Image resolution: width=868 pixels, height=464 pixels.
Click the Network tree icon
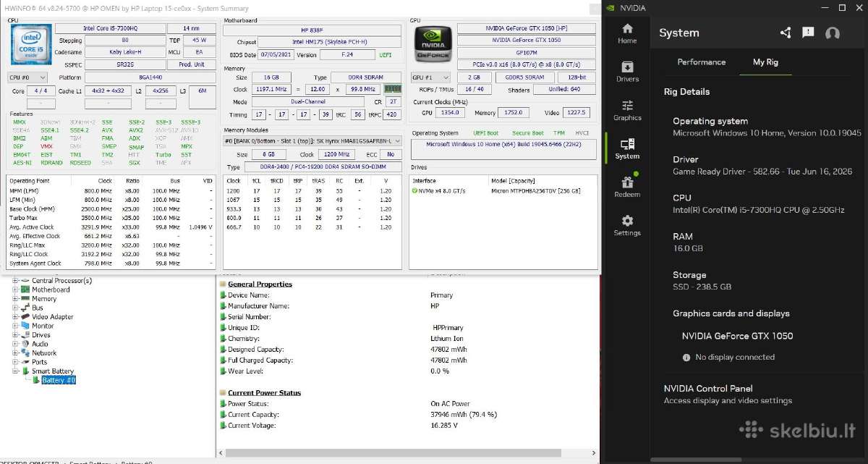(25, 353)
